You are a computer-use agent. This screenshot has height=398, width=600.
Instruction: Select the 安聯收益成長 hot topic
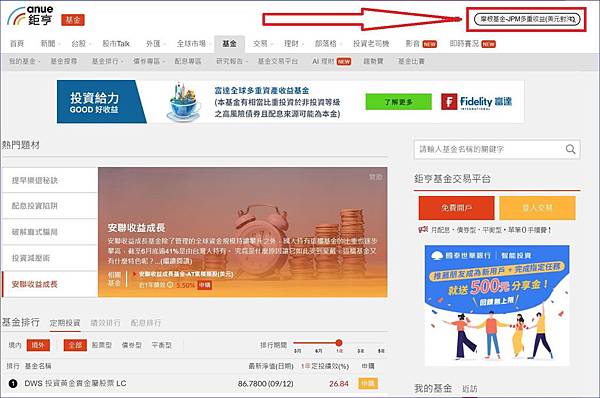coord(50,284)
